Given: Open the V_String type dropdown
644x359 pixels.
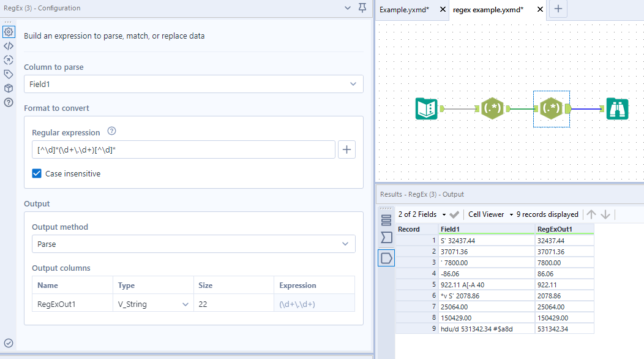Looking at the screenshot, I should point(153,303).
